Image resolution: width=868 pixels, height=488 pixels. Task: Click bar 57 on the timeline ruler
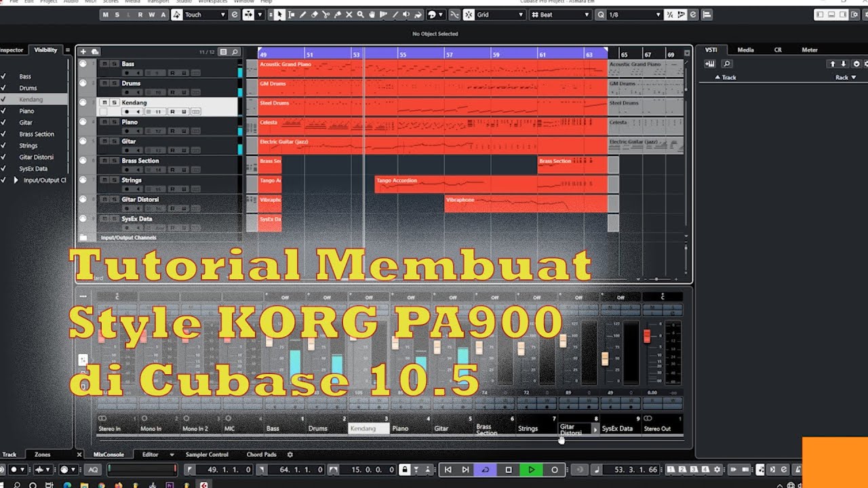click(x=450, y=54)
